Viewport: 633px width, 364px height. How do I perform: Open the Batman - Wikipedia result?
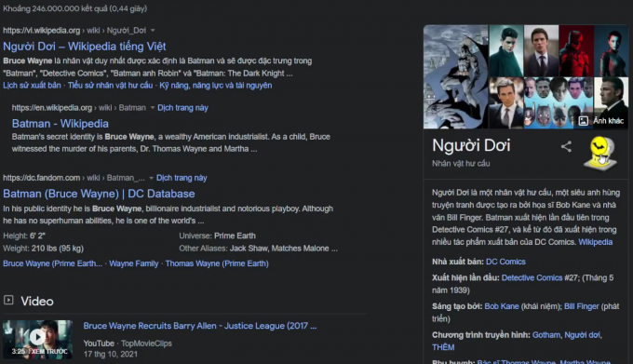tap(61, 124)
